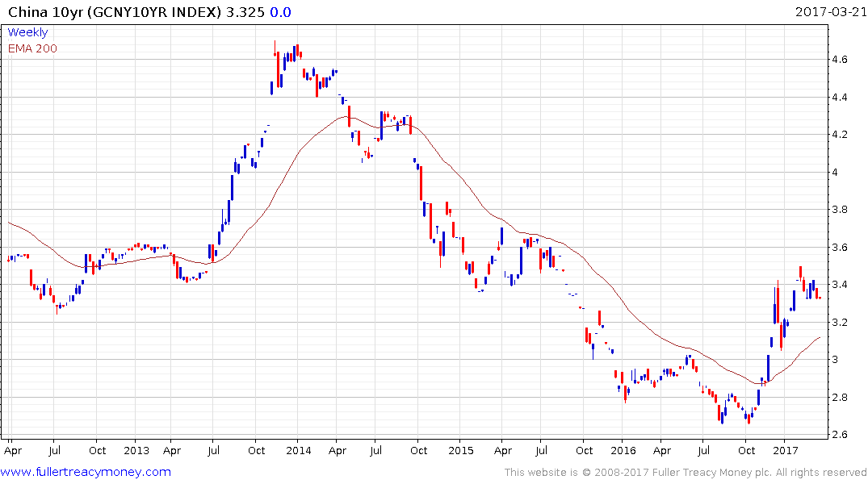Select the 2.8 y-axis label
This screenshot has width=868, height=484.
coord(840,397)
